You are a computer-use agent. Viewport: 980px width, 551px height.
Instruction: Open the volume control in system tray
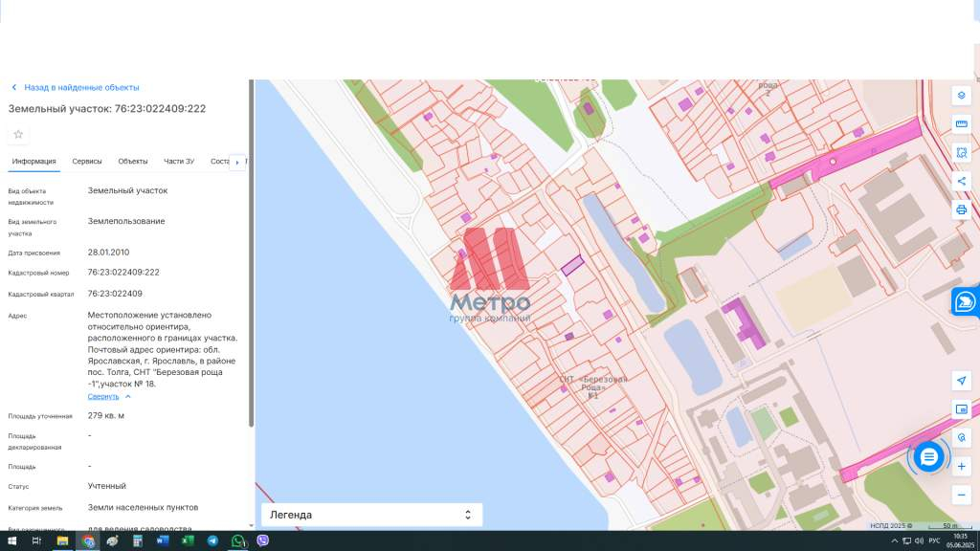919,541
